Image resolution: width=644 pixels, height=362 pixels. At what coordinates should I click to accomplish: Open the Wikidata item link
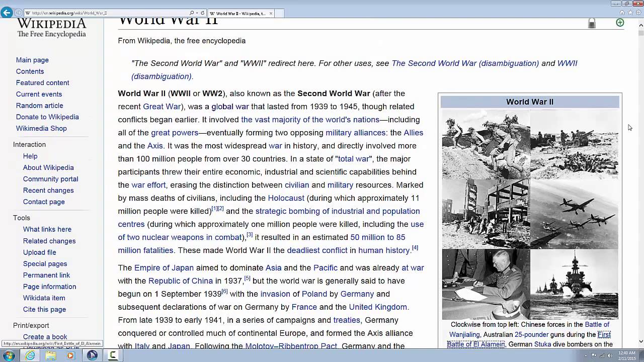(x=44, y=298)
